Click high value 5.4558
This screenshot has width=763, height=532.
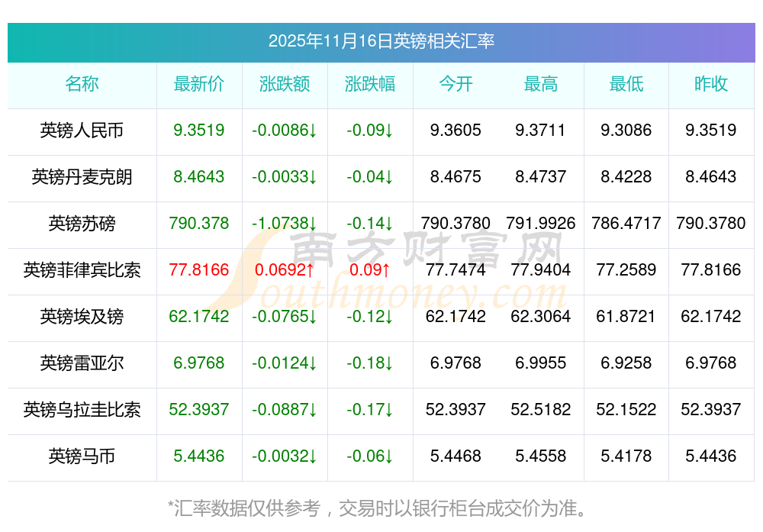(x=541, y=456)
